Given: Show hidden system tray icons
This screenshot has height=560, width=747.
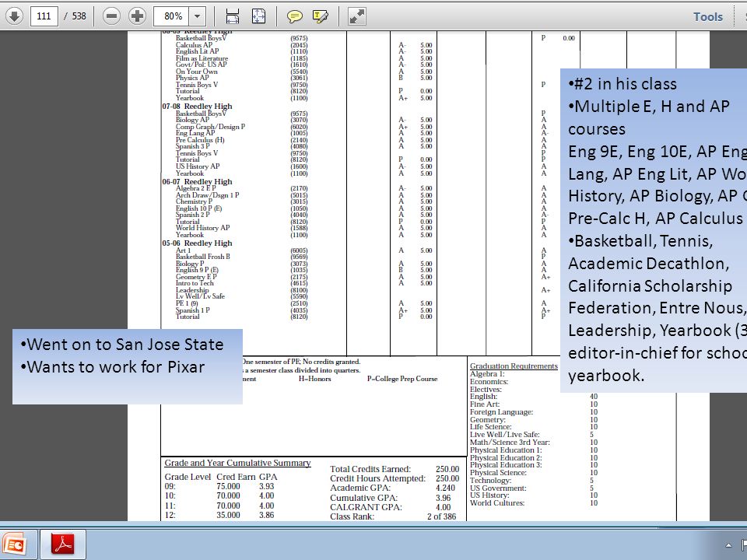Looking at the screenshot, I should point(728,545).
